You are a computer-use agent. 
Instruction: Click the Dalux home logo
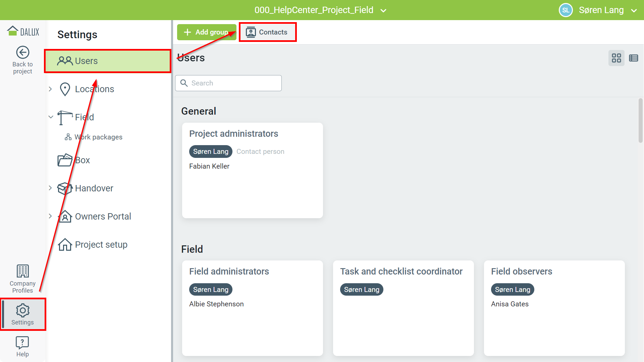click(x=23, y=32)
